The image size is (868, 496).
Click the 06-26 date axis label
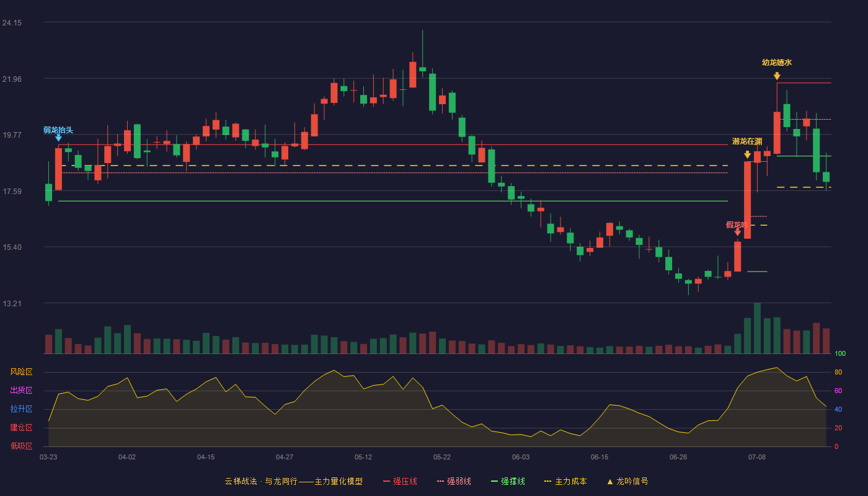tap(678, 457)
